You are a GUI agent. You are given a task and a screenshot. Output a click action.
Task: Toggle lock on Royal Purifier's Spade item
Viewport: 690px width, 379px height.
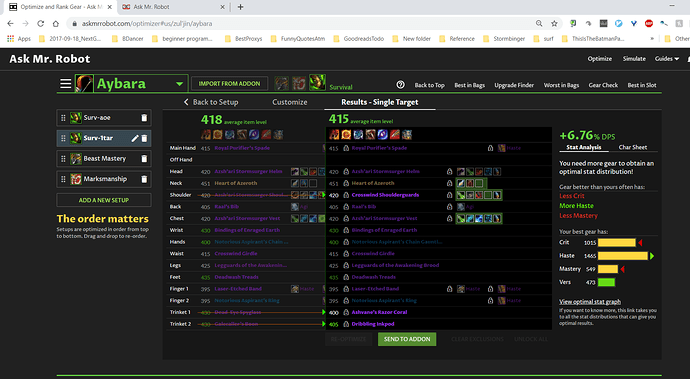(x=346, y=148)
